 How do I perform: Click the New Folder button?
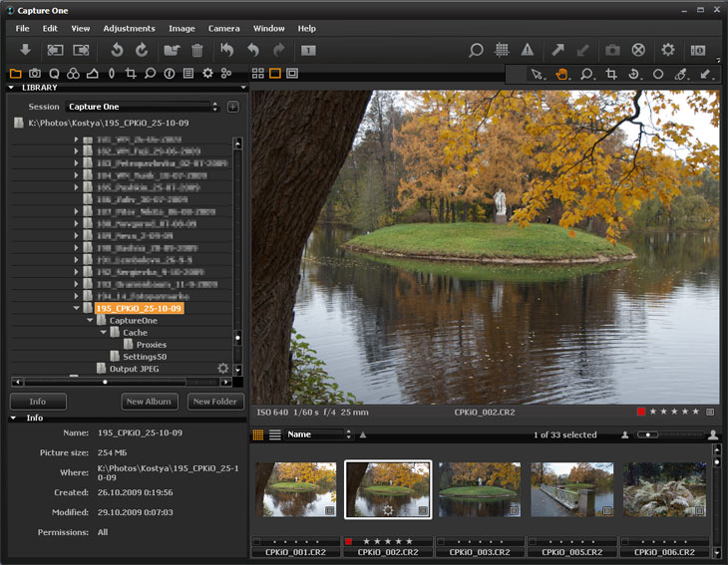tap(215, 402)
